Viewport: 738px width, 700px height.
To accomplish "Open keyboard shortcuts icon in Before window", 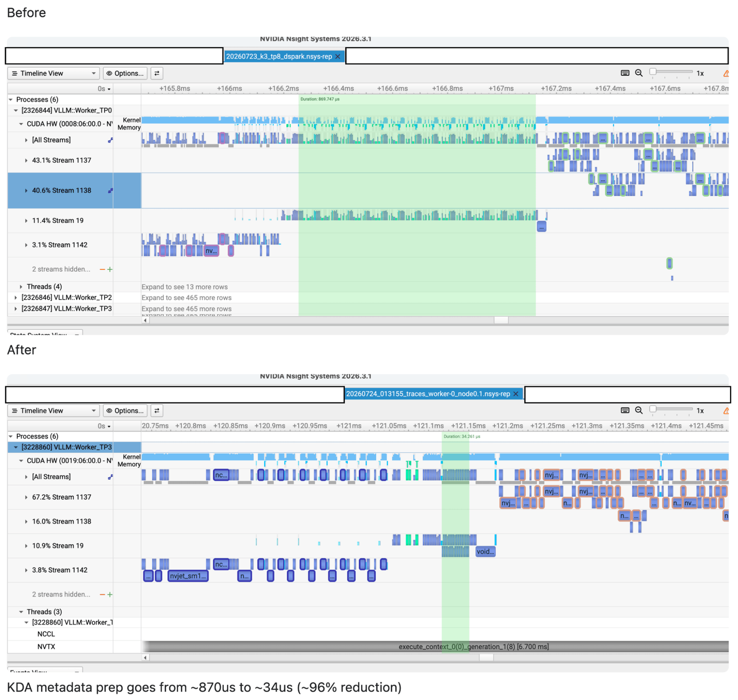I will tap(625, 73).
